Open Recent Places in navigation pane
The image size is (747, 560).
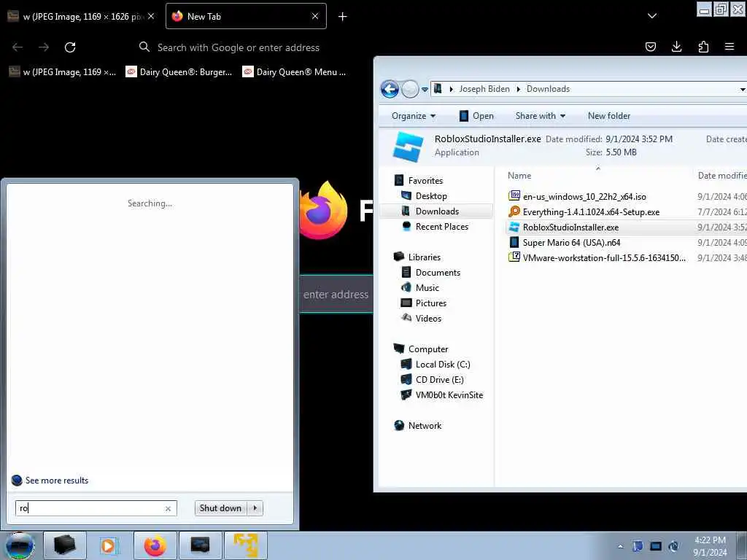pyautogui.click(x=441, y=227)
